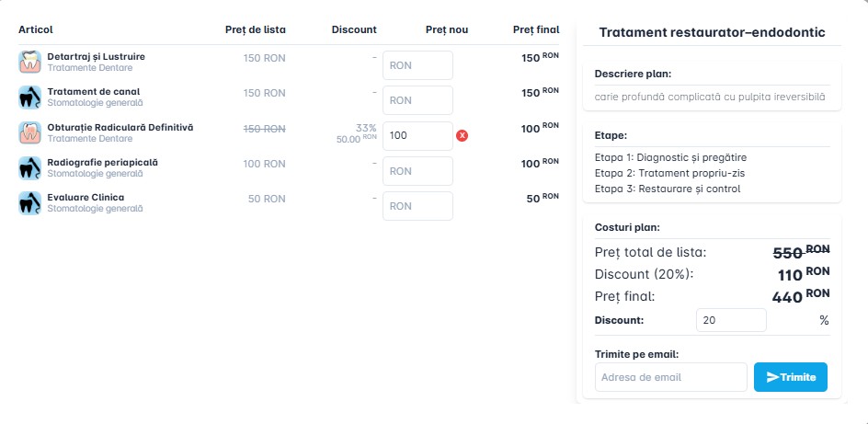Remove the custom price with red X

(463, 136)
